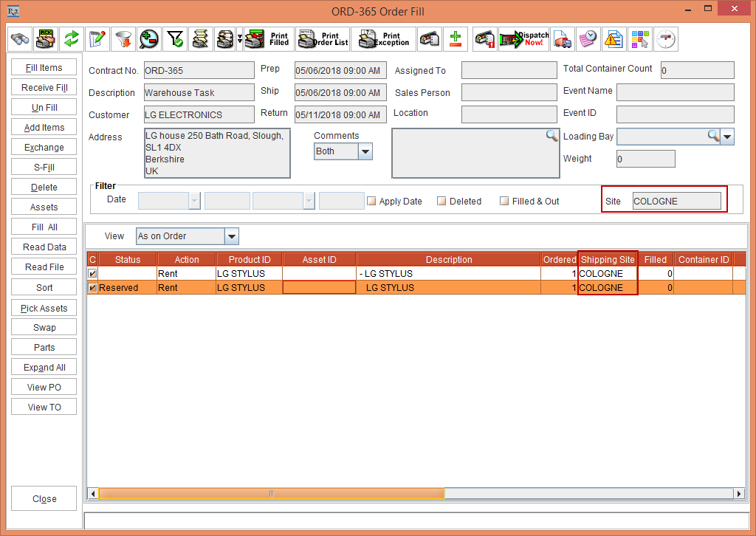Click the Asset ID cell of Reserved row
Image resolution: width=756 pixels, height=536 pixels.
[319, 288]
